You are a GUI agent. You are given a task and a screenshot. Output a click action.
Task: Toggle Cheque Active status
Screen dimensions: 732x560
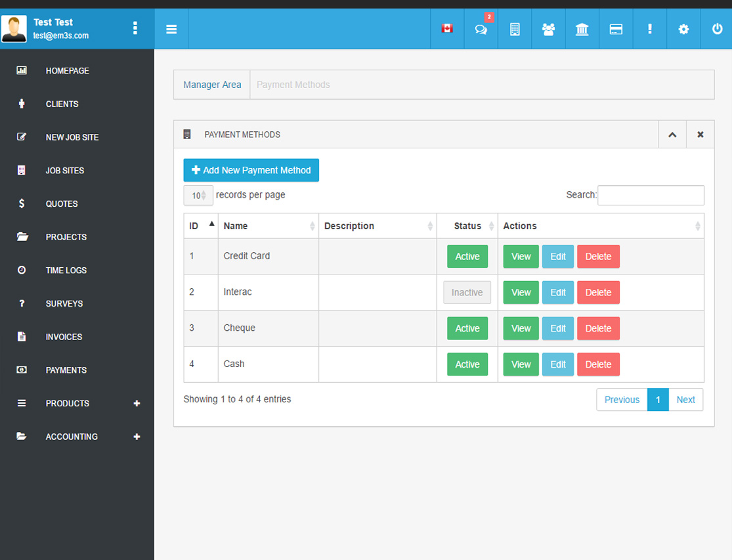pyautogui.click(x=467, y=328)
